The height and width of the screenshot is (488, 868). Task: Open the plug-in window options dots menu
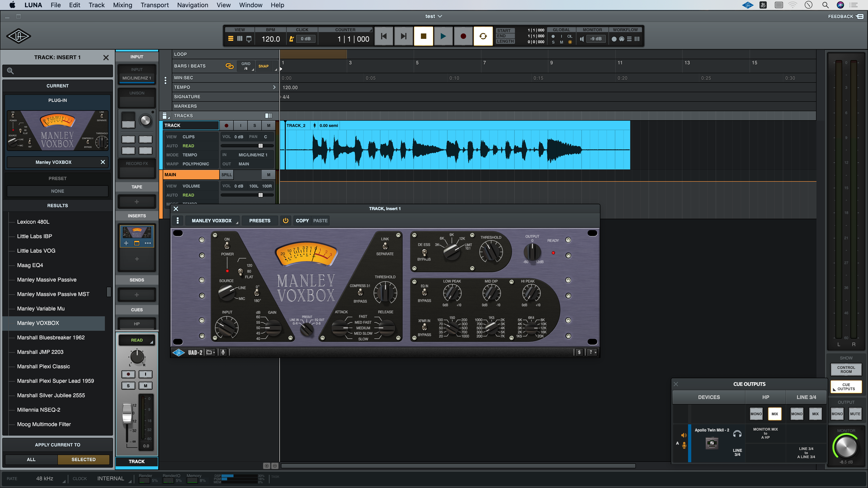pyautogui.click(x=178, y=221)
